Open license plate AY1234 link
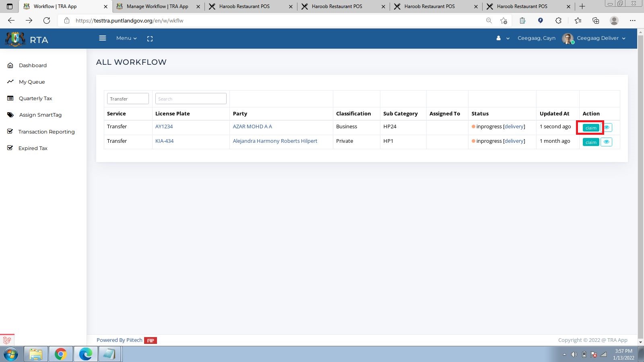Screen dimensions: 644x362 pyautogui.click(x=164, y=127)
